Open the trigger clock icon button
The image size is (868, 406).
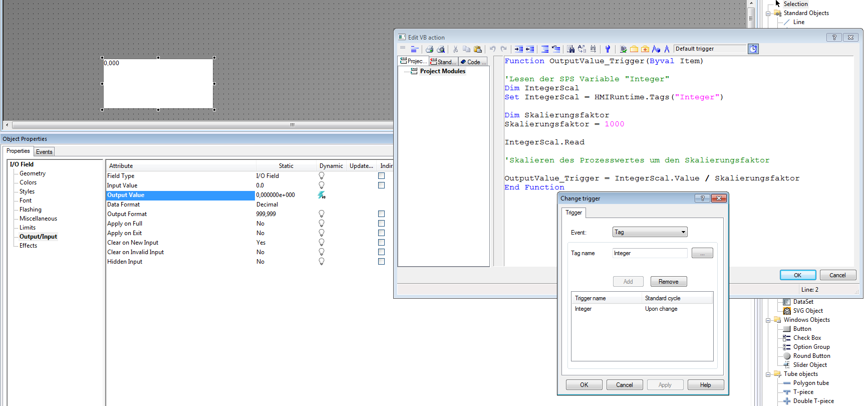tap(753, 49)
